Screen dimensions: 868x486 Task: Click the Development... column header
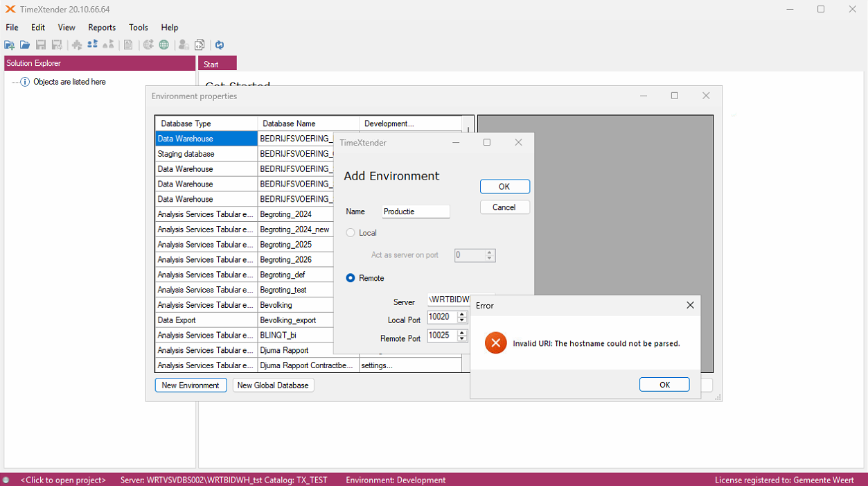point(410,123)
